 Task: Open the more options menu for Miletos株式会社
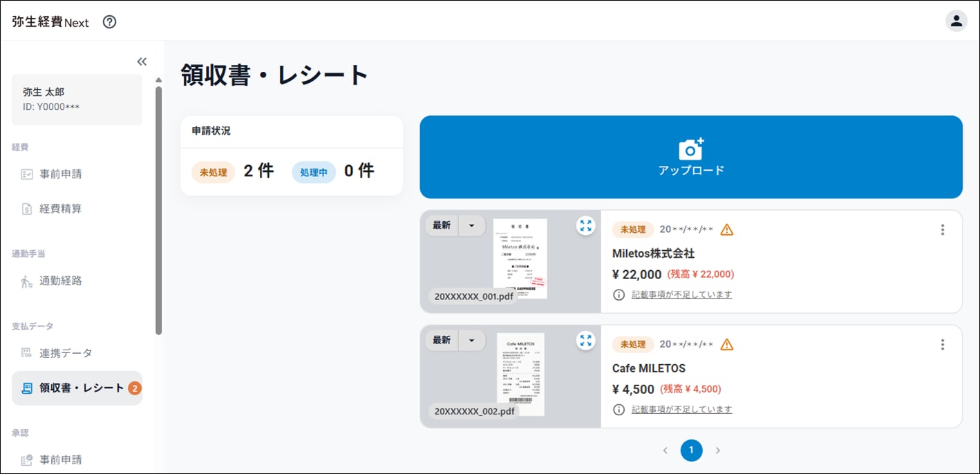[x=942, y=230]
